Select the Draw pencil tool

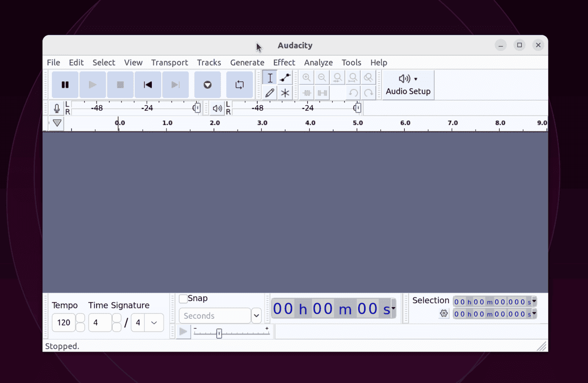click(x=270, y=93)
